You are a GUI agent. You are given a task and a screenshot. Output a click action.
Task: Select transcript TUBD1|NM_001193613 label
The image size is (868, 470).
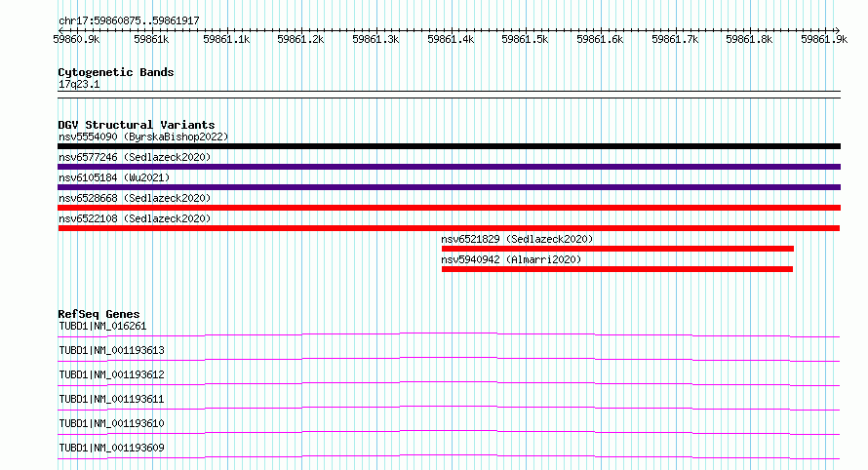tap(111, 350)
